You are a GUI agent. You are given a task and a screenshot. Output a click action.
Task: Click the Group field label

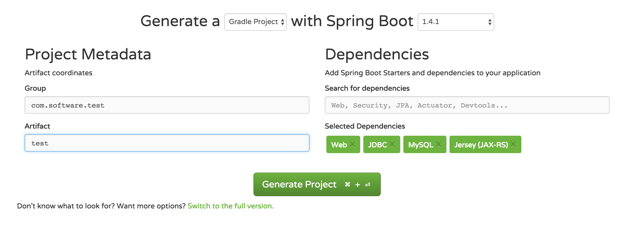click(x=35, y=88)
